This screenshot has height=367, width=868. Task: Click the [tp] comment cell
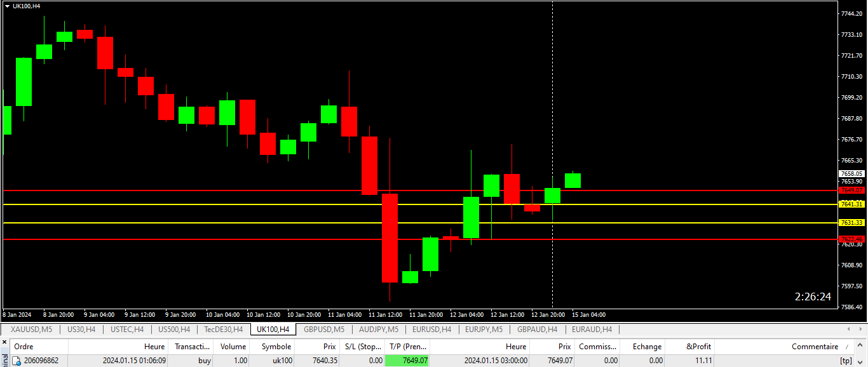[846, 361]
